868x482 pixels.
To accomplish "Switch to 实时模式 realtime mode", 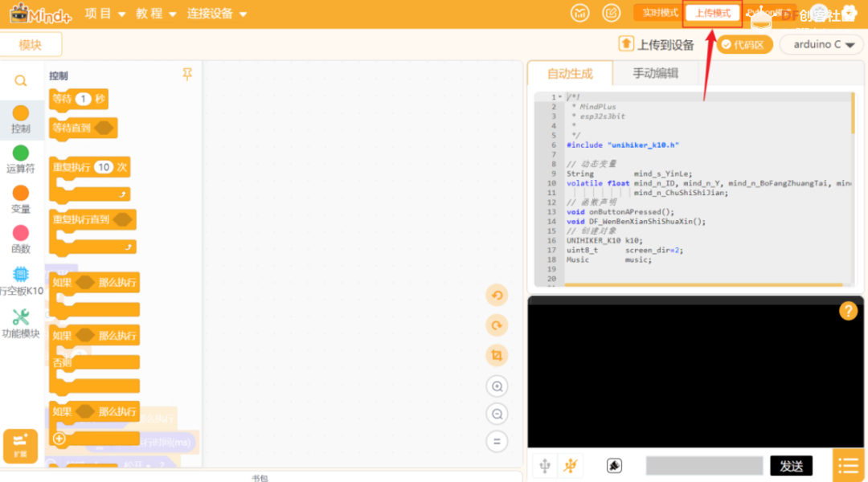I will tap(659, 13).
